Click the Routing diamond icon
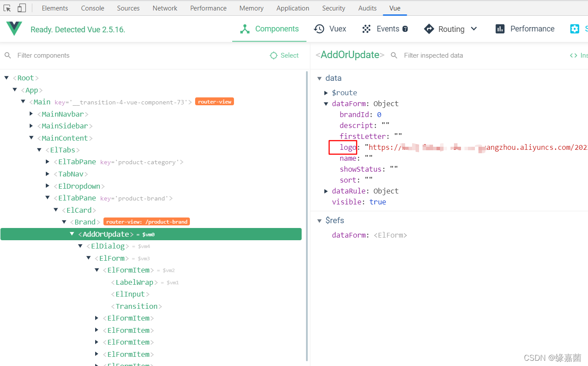The width and height of the screenshot is (588, 366). [429, 29]
